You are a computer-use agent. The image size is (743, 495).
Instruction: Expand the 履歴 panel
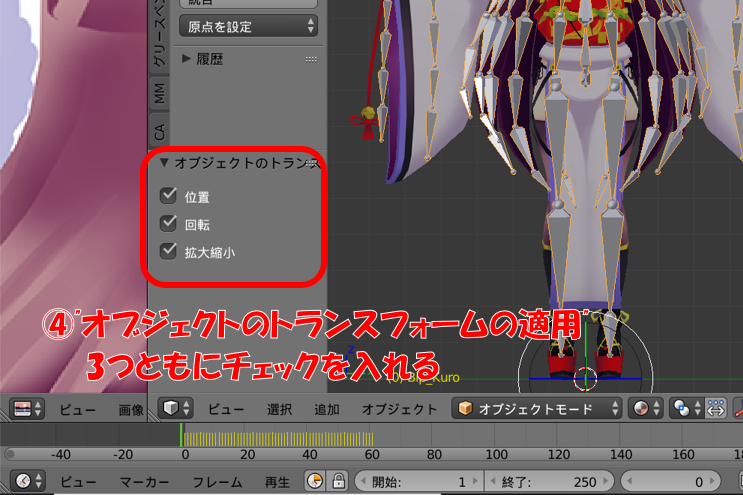pyautogui.click(x=203, y=59)
